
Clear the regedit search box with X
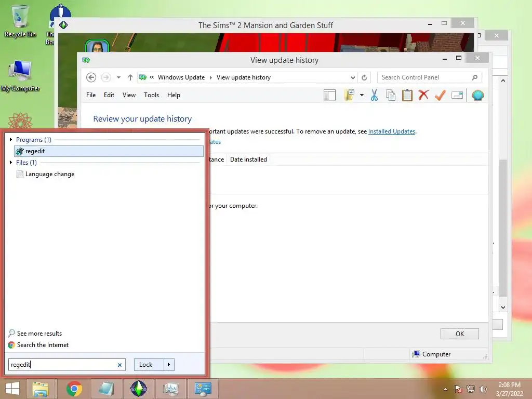click(x=119, y=365)
